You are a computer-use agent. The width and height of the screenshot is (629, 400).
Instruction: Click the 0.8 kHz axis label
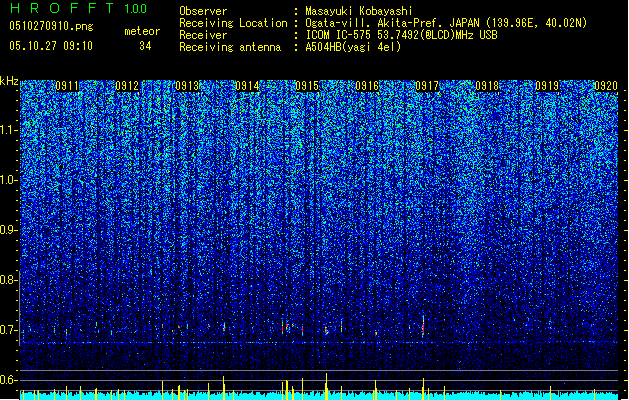[x=9, y=280]
